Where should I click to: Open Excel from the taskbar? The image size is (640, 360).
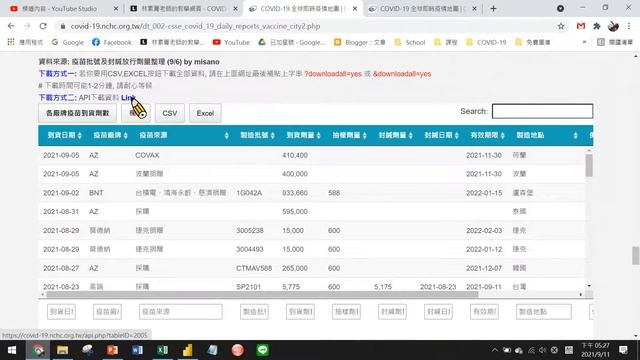click(162, 350)
